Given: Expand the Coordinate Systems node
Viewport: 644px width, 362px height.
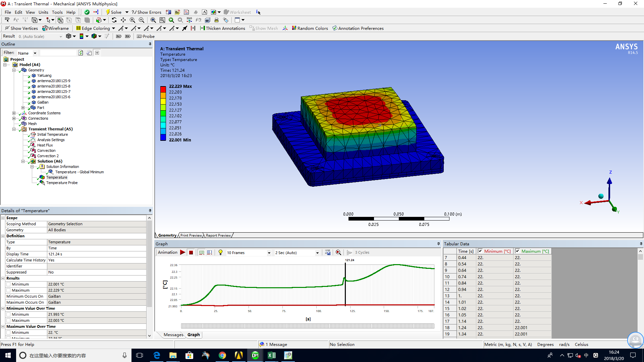Looking at the screenshot, I should pos(14,113).
